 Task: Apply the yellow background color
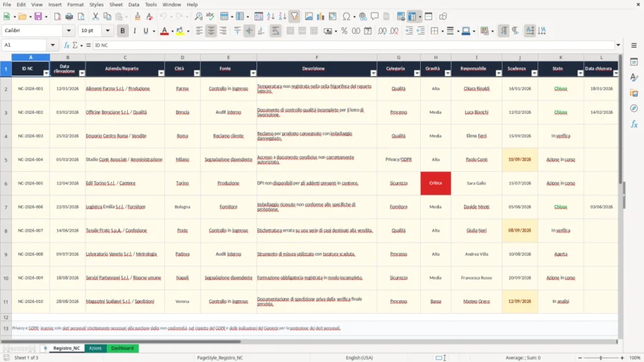(180, 31)
